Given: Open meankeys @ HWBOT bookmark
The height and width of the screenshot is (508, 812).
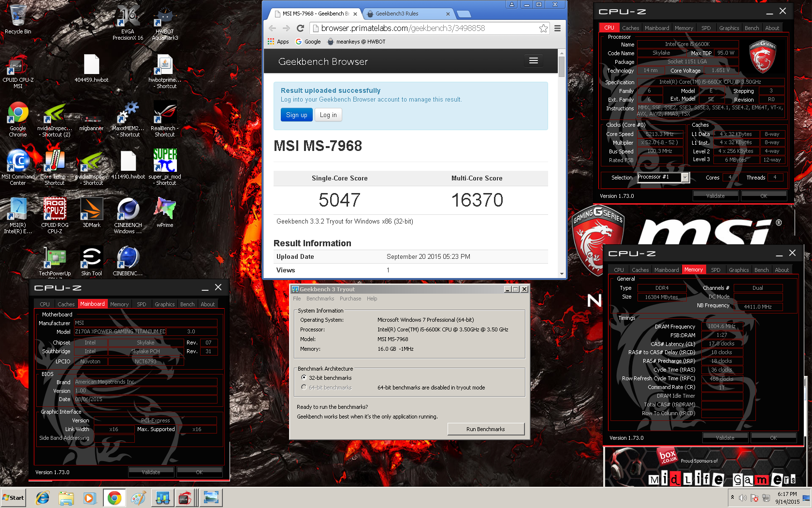Looking at the screenshot, I should coord(356,42).
